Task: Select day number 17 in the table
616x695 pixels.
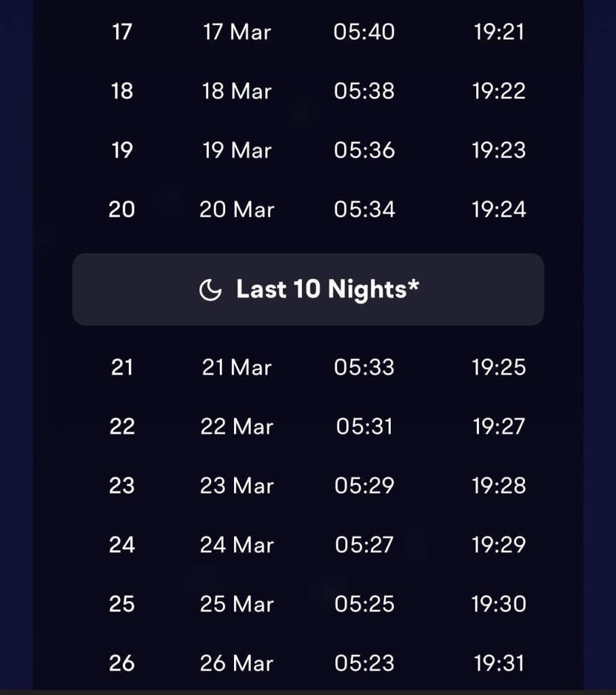Action: click(122, 32)
